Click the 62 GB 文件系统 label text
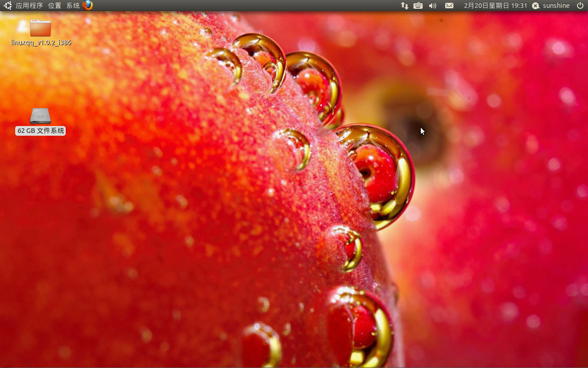 (x=40, y=131)
